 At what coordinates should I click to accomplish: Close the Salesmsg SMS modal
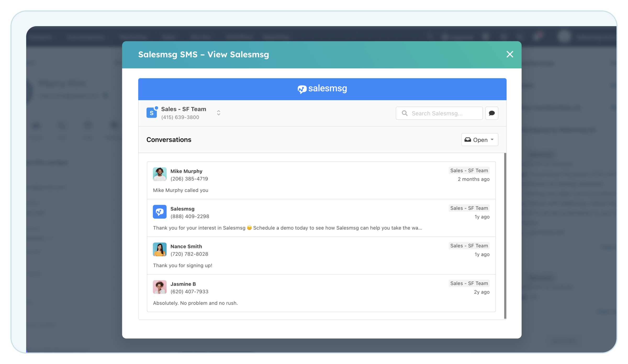point(510,54)
